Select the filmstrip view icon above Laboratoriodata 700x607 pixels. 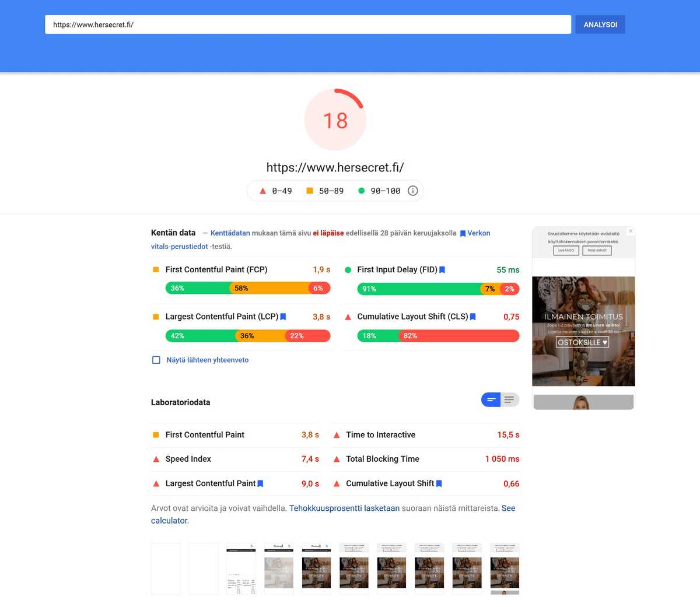[x=491, y=399]
